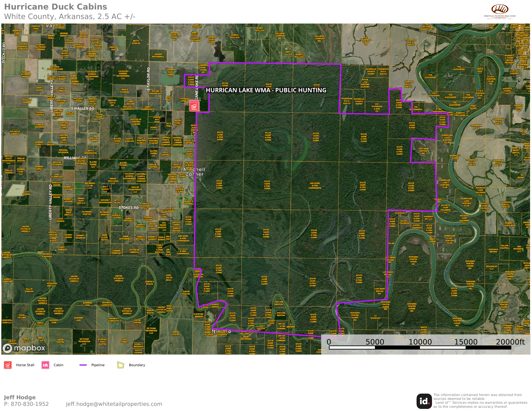
Task: Click the Whitetail Properties Real Estate logo
Action: click(500, 11)
